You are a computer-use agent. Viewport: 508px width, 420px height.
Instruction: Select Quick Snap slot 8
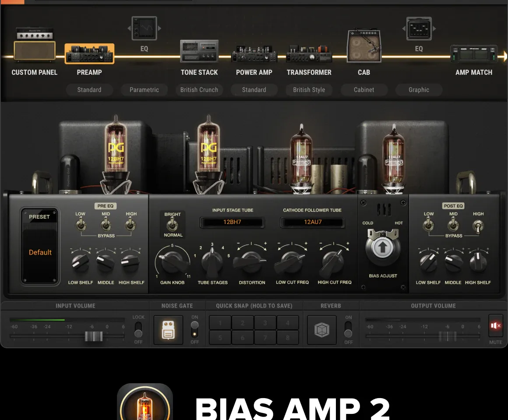coord(288,337)
